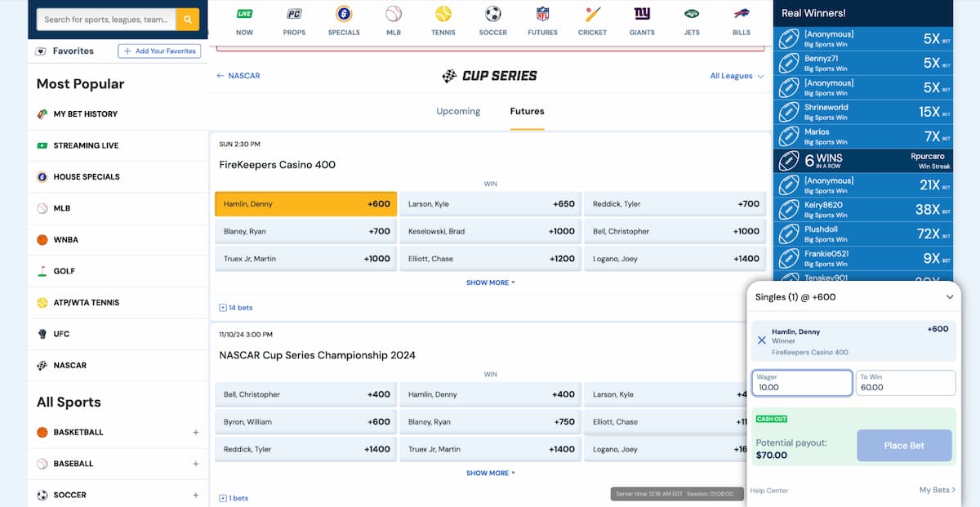The height and width of the screenshot is (507, 980).
Task: Click the plus icon beside 14 bets
Action: (x=223, y=308)
